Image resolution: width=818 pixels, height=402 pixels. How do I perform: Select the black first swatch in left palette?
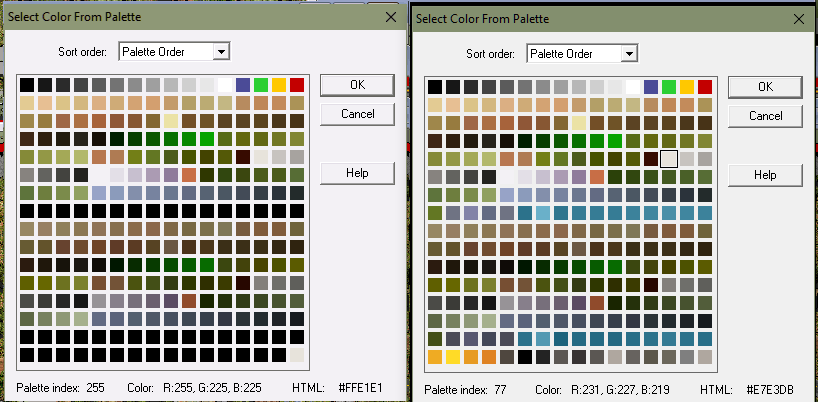pos(27,85)
